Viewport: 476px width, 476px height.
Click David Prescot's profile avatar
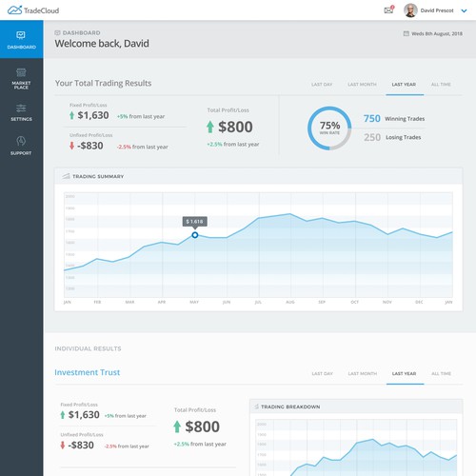coord(410,10)
